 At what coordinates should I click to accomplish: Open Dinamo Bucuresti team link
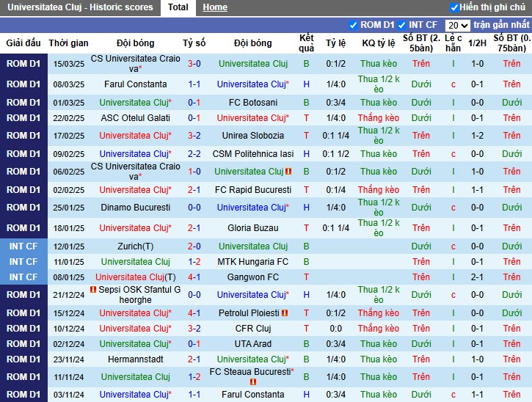tap(135, 208)
